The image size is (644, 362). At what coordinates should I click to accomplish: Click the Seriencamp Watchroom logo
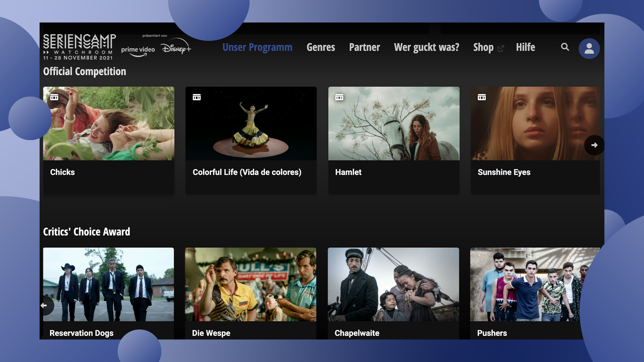79,47
